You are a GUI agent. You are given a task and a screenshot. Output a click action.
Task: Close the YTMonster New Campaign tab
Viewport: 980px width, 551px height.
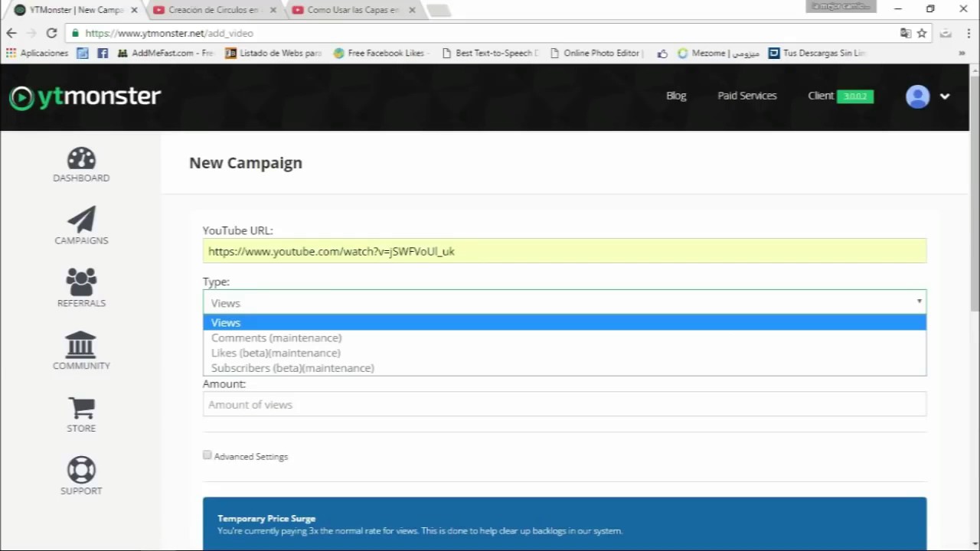135,10
